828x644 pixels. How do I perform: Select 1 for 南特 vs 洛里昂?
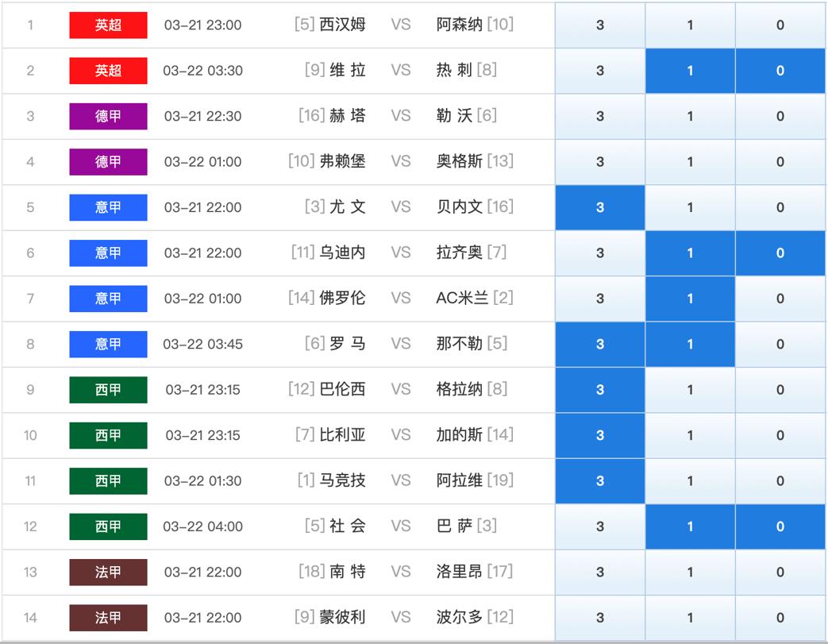click(x=690, y=573)
